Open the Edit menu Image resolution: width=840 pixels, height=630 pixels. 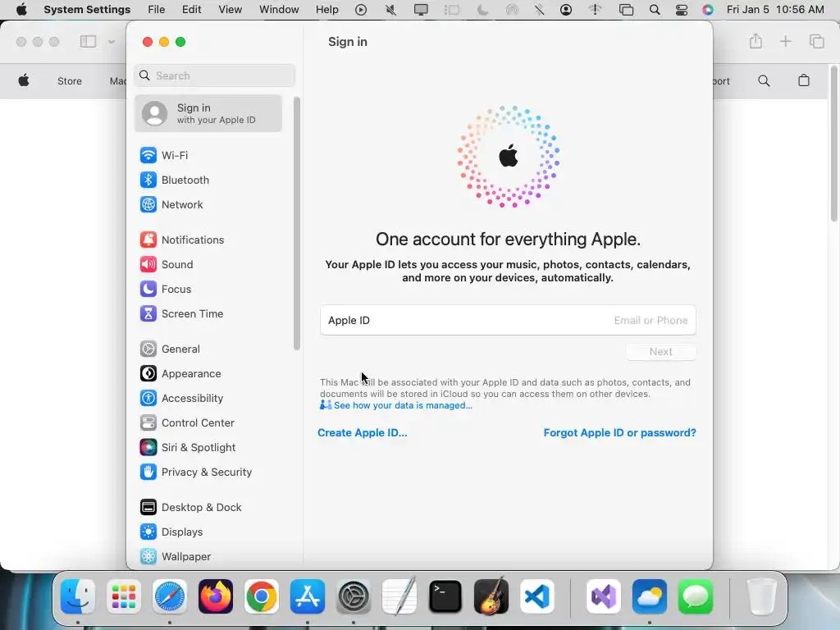point(192,10)
